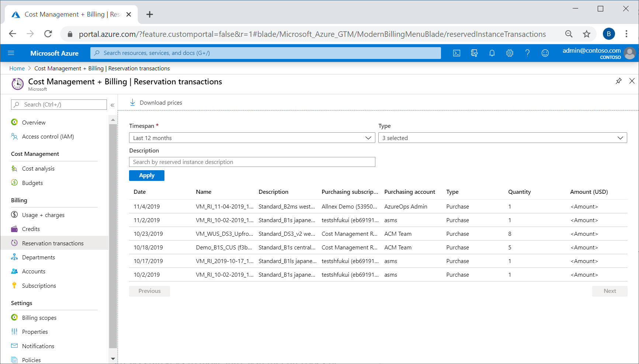Select Usage + charges menu item
The image size is (639, 364).
click(43, 215)
